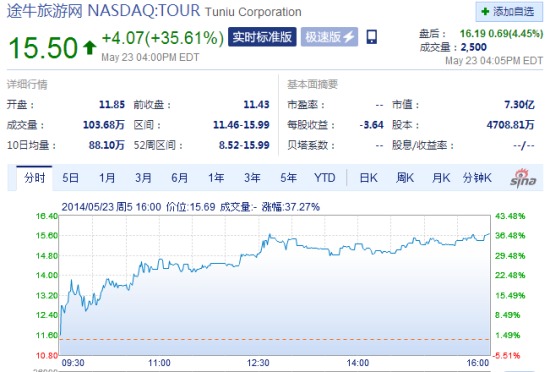Click the green plus 添加自选 button

click(x=509, y=12)
